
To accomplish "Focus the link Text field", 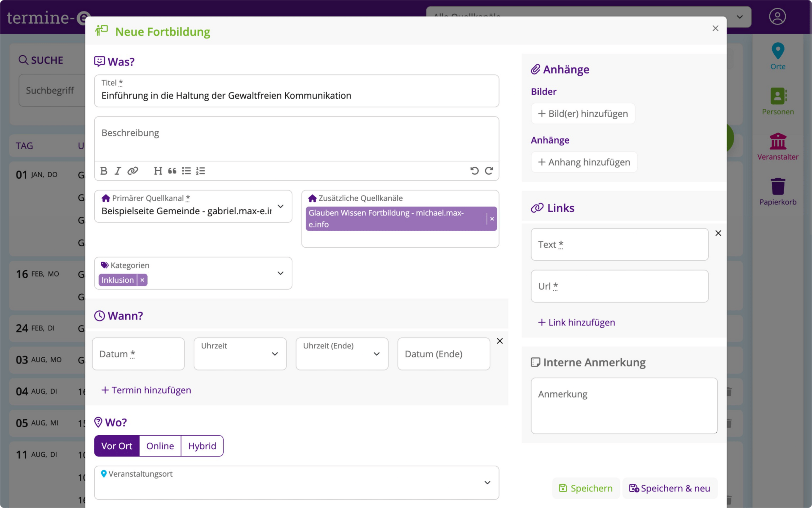I will [619, 245].
